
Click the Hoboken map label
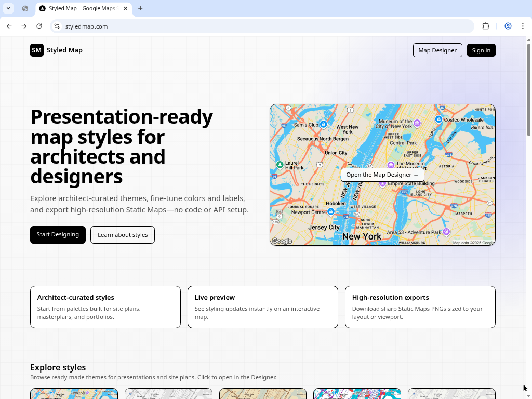tap(336, 203)
